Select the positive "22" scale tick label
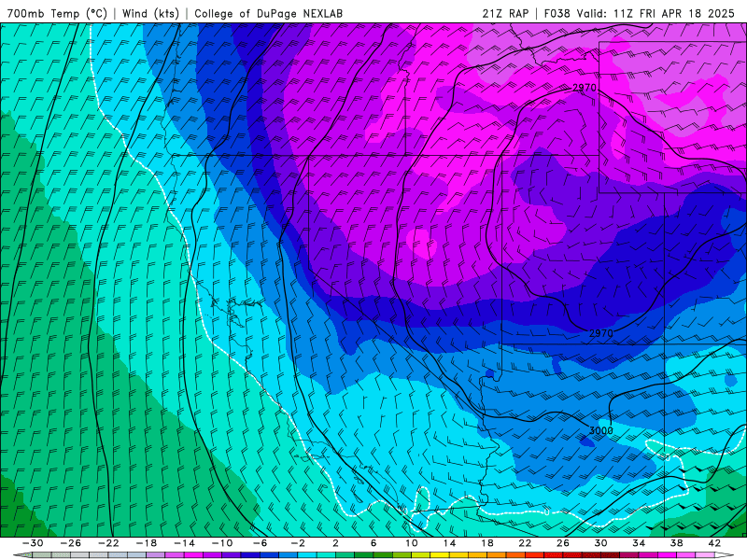Viewport: 747px width, 560px height. coord(525,543)
